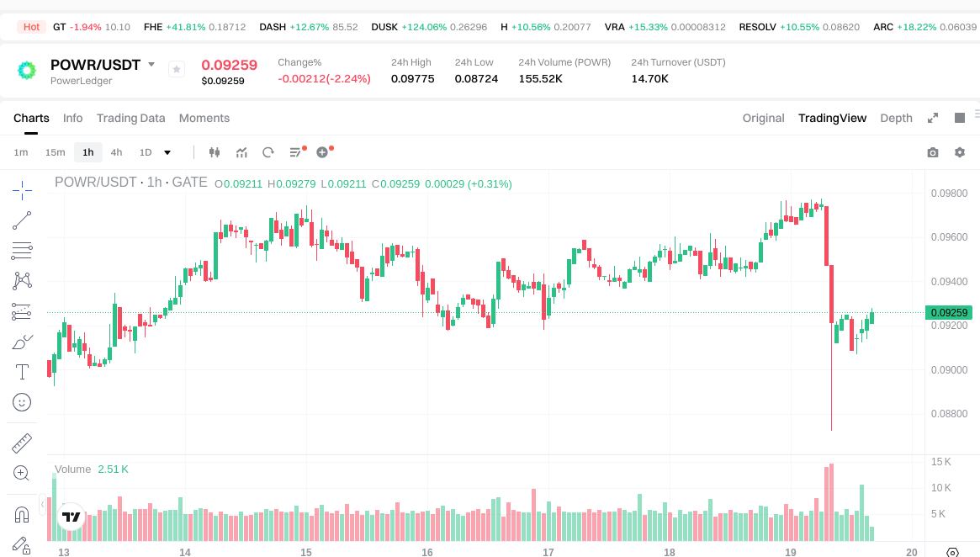
Task: Toggle the magnet snap mode
Action: coord(22,514)
